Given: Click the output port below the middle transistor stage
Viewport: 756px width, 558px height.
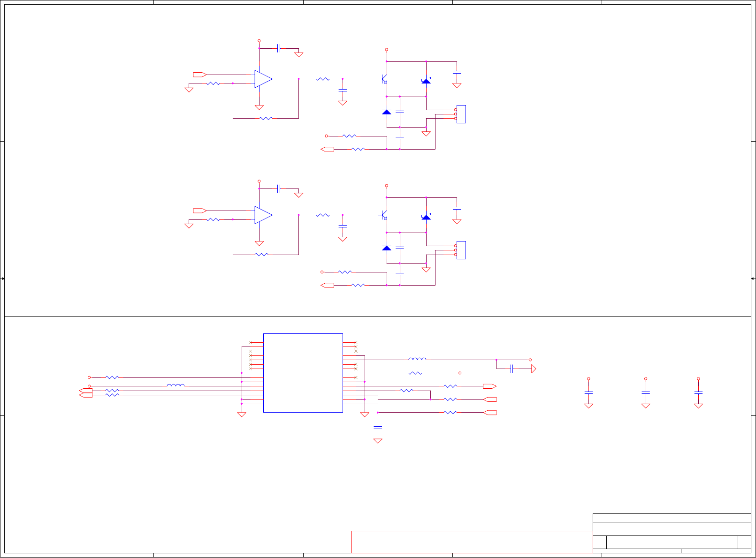Looking at the screenshot, I should coord(328,285).
